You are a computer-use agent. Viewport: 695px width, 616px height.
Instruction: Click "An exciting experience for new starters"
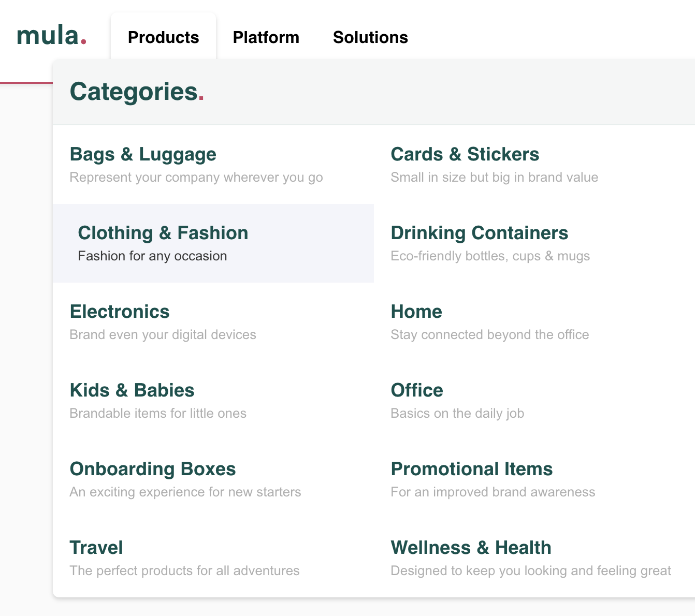(x=185, y=492)
